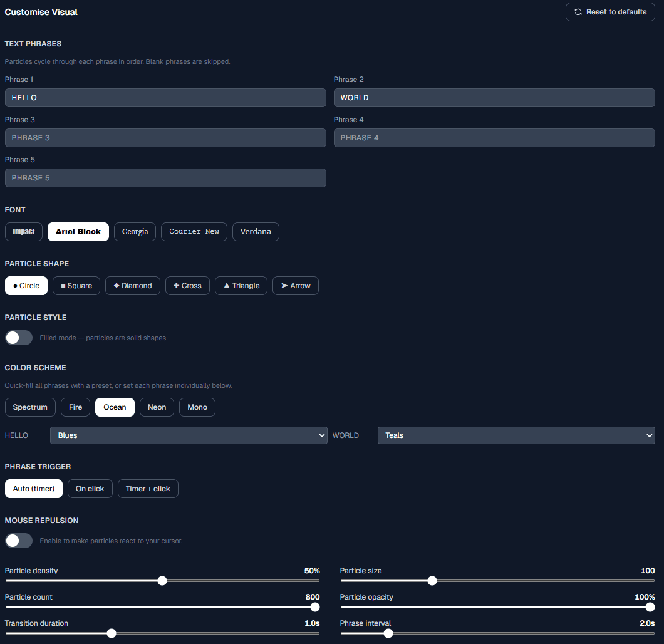Apply the Spectrum color preset
Screen dimensions: 664x644
point(30,407)
